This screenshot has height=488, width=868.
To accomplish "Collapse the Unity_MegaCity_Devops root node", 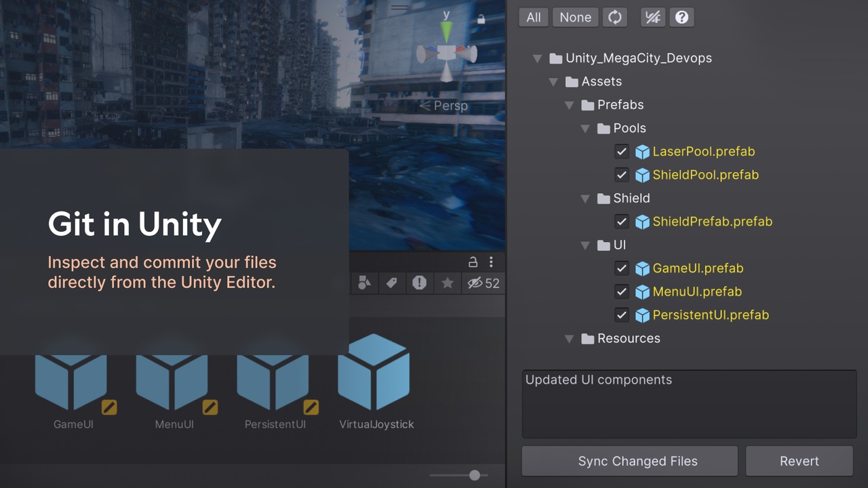I will tap(538, 59).
